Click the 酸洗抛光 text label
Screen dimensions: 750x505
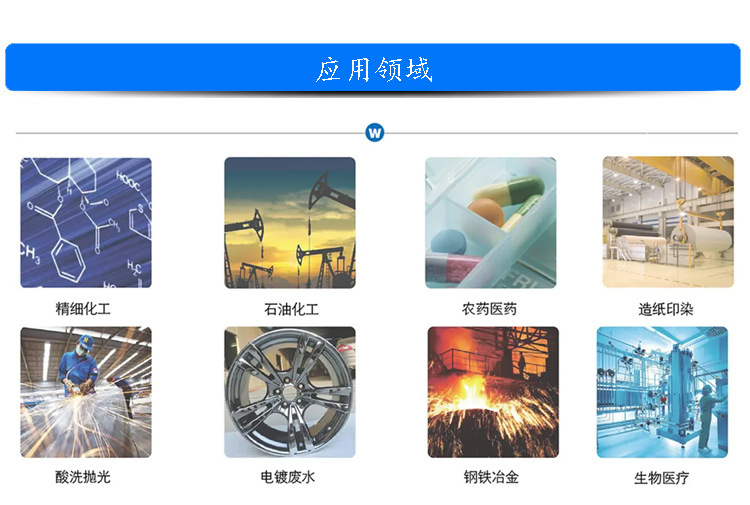pyautogui.click(x=83, y=477)
